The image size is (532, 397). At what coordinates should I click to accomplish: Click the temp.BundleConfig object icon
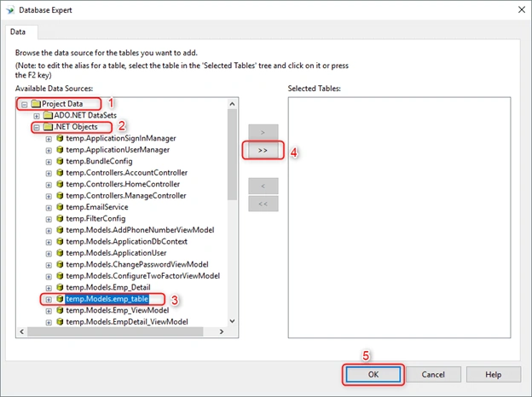tap(60, 161)
